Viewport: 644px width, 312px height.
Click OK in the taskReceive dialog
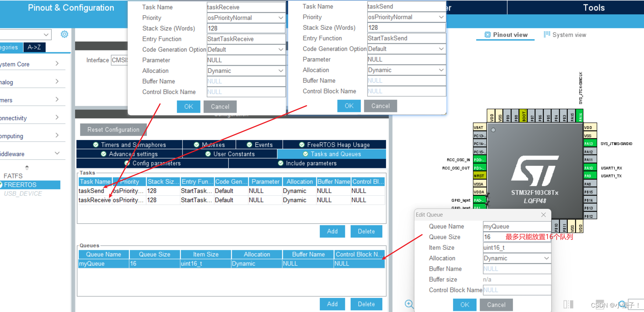(x=188, y=106)
